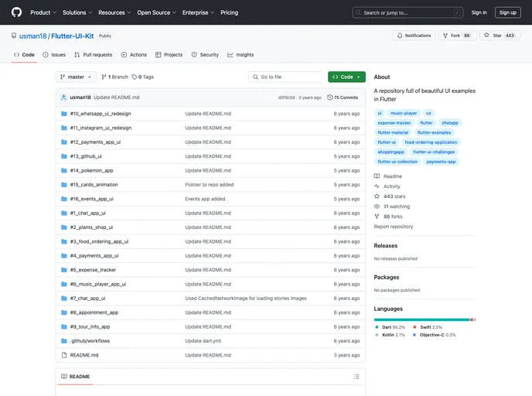Click the magnifier icon in top search bar

(358, 12)
